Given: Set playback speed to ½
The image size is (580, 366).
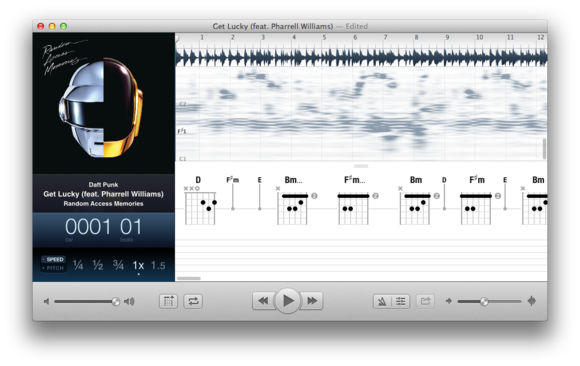Looking at the screenshot, I should 98,265.
